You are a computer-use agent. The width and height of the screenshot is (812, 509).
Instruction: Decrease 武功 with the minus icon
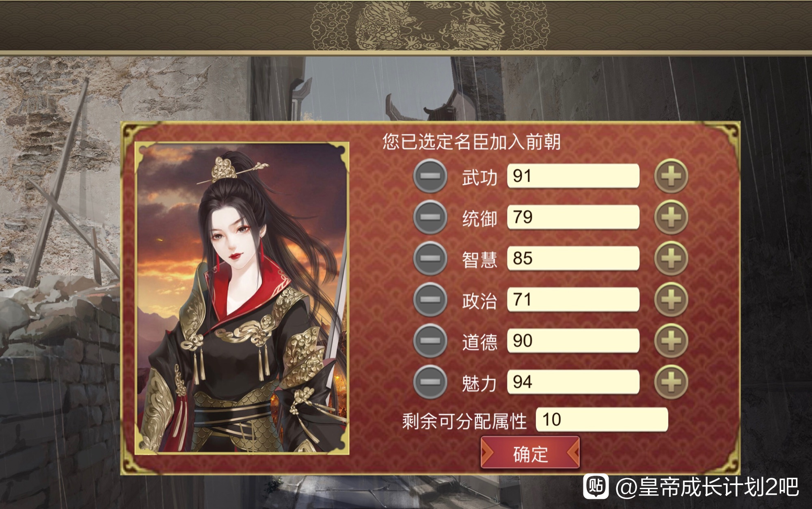tap(430, 176)
